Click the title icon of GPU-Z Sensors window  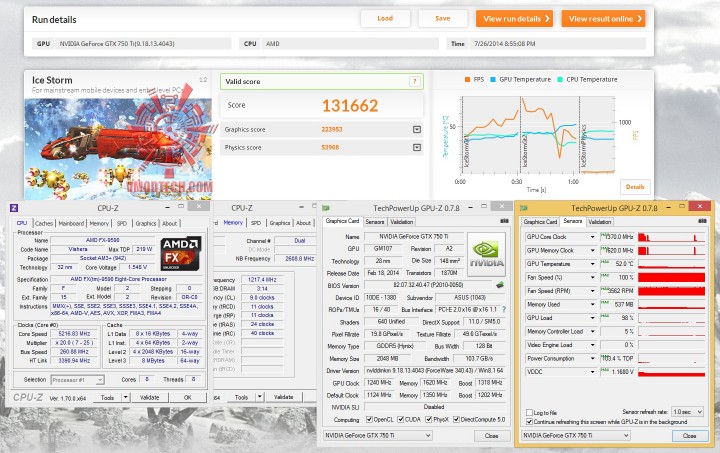[x=524, y=208]
